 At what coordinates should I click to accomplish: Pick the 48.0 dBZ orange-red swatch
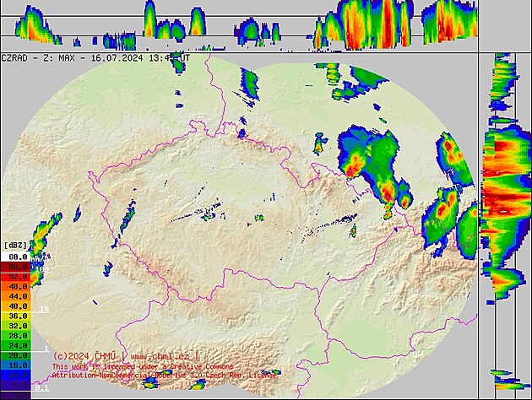(18, 286)
